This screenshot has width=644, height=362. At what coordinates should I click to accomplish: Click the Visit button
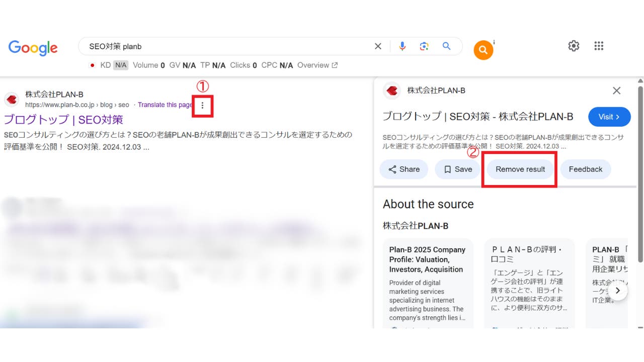pos(609,117)
